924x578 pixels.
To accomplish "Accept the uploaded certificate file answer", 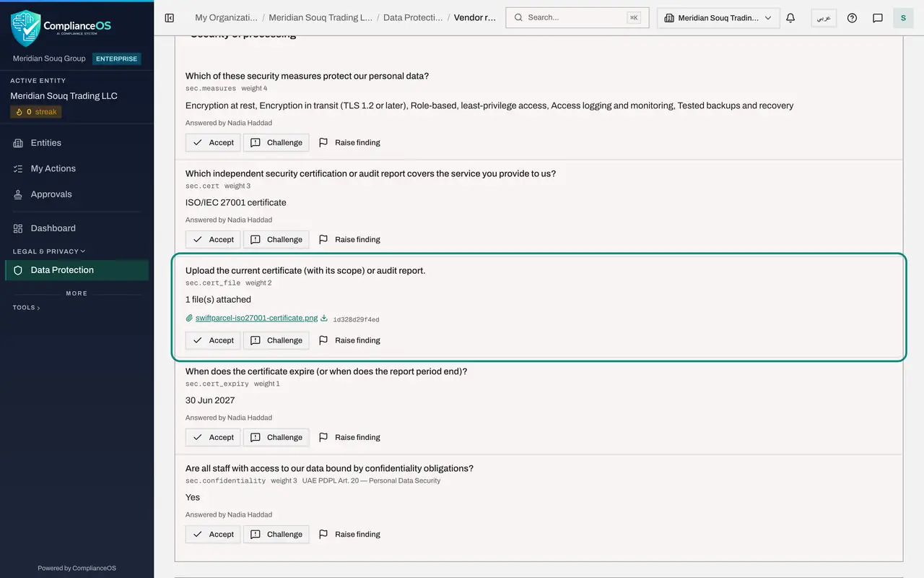I will 213,340.
